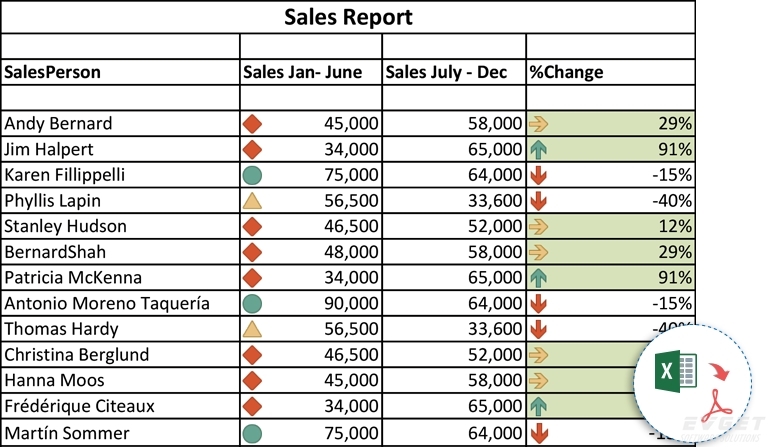
Task: Click the green up arrow in Jim Halpert's row
Action: (540, 150)
